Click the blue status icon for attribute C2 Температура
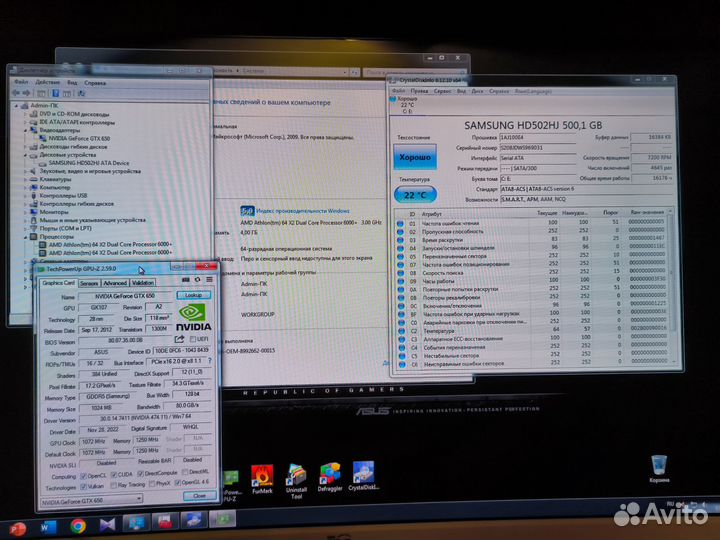Viewport: 720px width, 540px height. pos(401,331)
